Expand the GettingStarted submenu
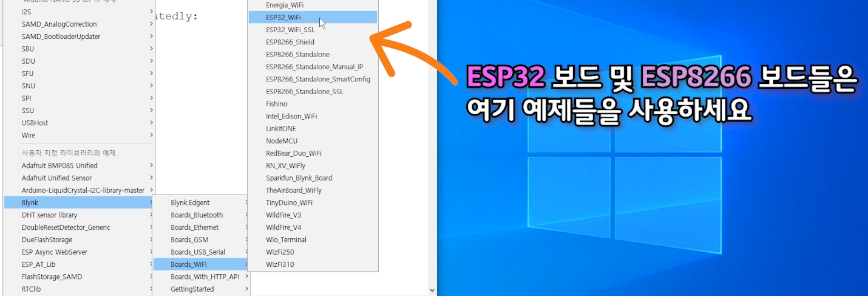The image size is (868, 296). [x=202, y=289]
